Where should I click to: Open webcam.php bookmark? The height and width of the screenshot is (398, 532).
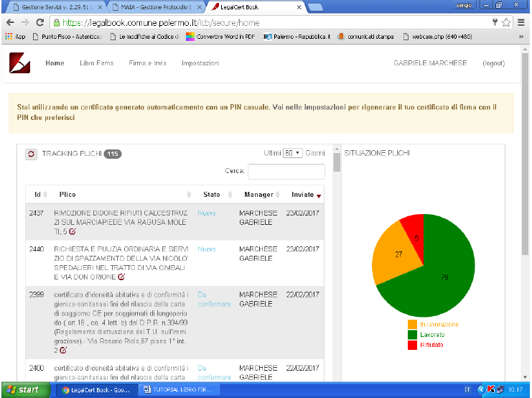[x=438, y=37]
